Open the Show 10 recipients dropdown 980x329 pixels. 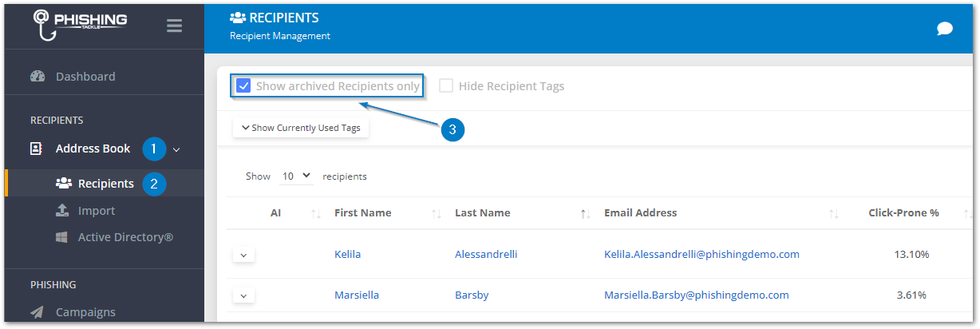[x=296, y=176]
